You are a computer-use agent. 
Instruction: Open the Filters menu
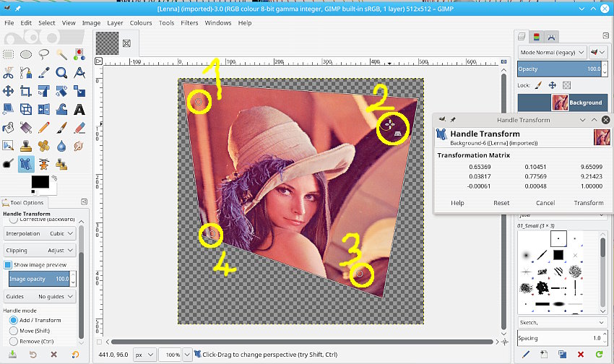pos(189,23)
